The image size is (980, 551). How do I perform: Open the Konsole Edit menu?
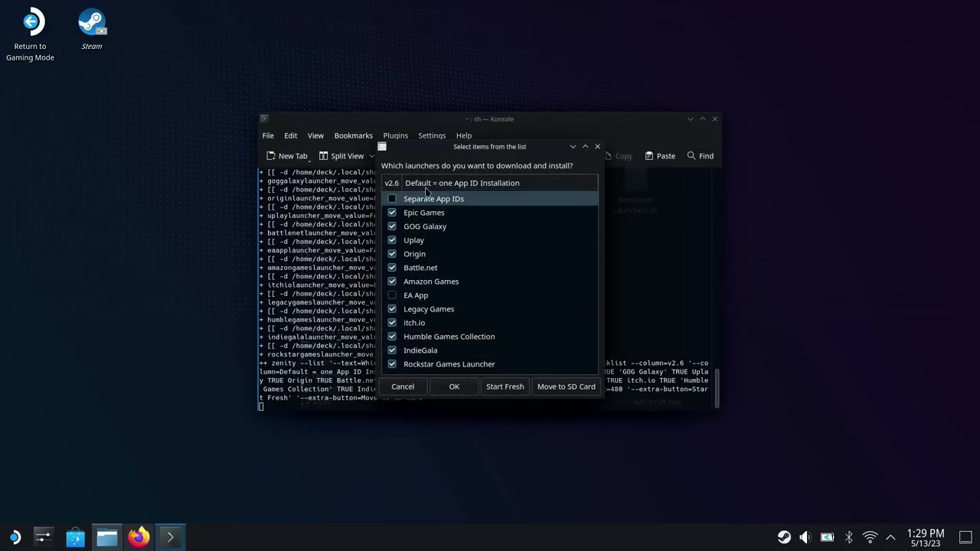pos(291,135)
